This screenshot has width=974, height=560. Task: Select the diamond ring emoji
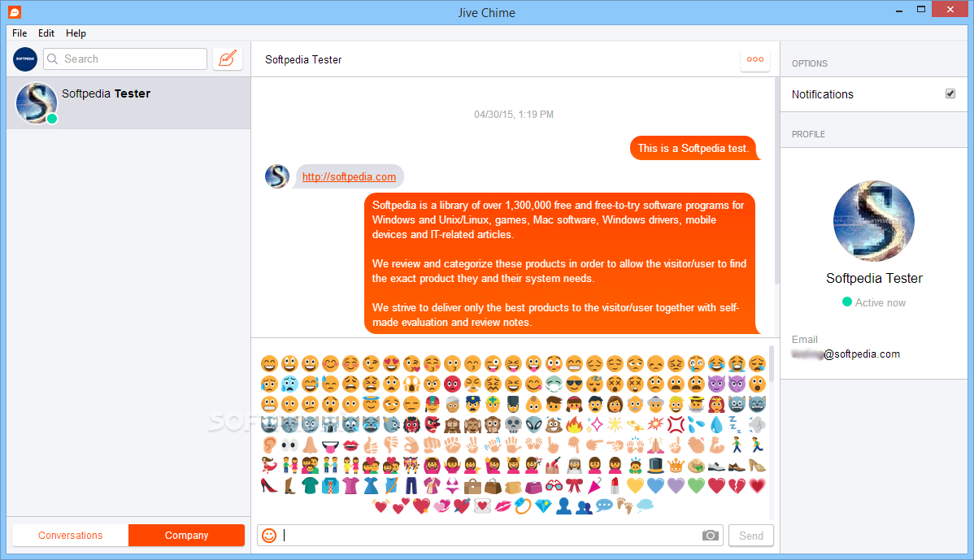click(523, 506)
